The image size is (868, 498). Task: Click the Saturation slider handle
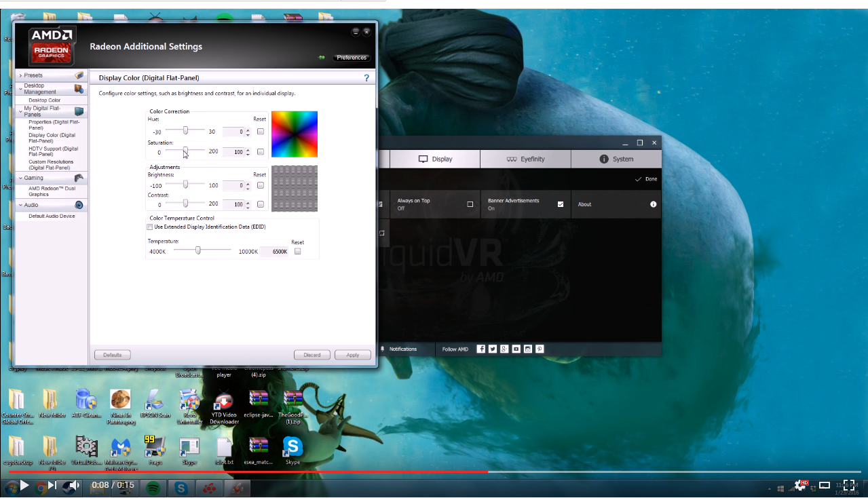[185, 151]
